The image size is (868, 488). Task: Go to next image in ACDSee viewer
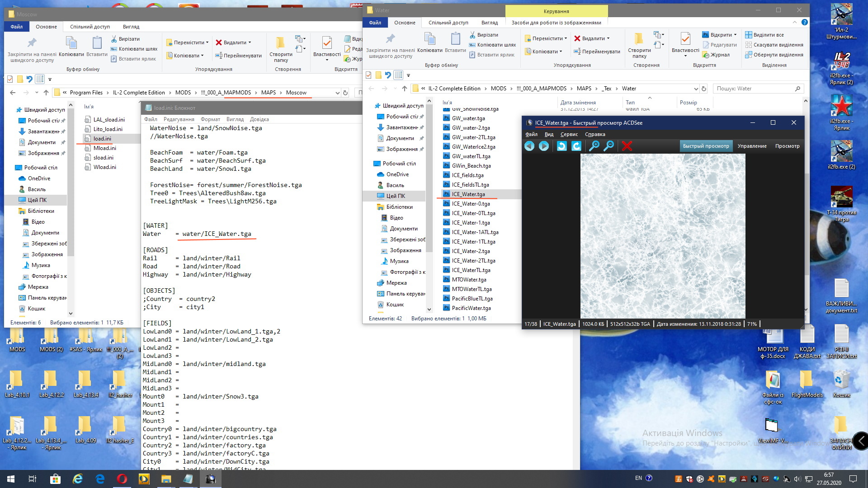(544, 146)
